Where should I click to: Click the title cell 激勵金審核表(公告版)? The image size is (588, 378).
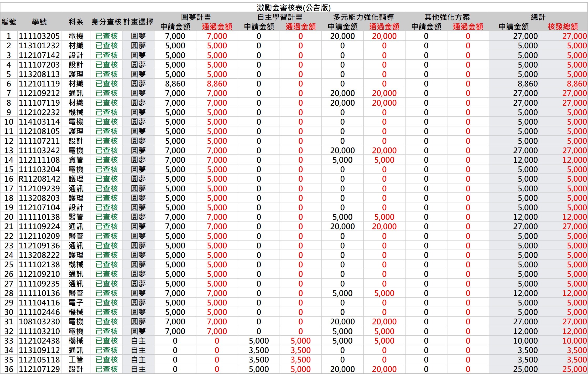pyautogui.click(x=294, y=8)
